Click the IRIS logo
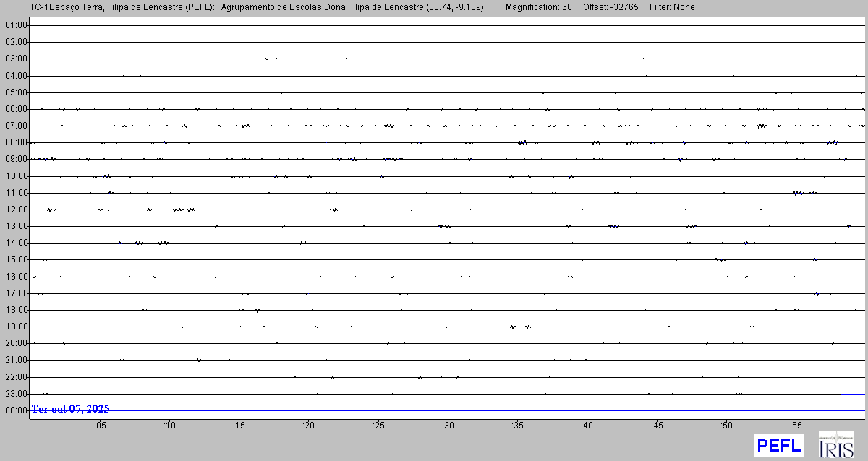The width and height of the screenshot is (868, 461). (835, 444)
